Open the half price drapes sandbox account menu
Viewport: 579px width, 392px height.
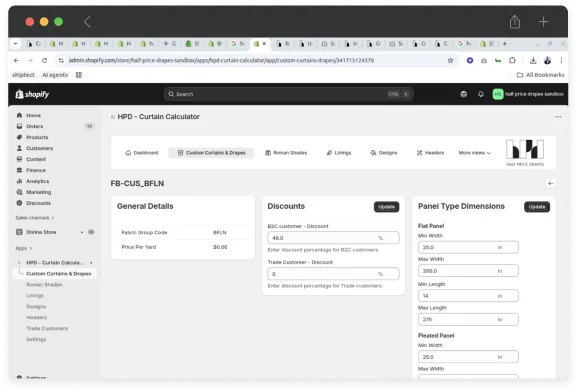[528, 94]
